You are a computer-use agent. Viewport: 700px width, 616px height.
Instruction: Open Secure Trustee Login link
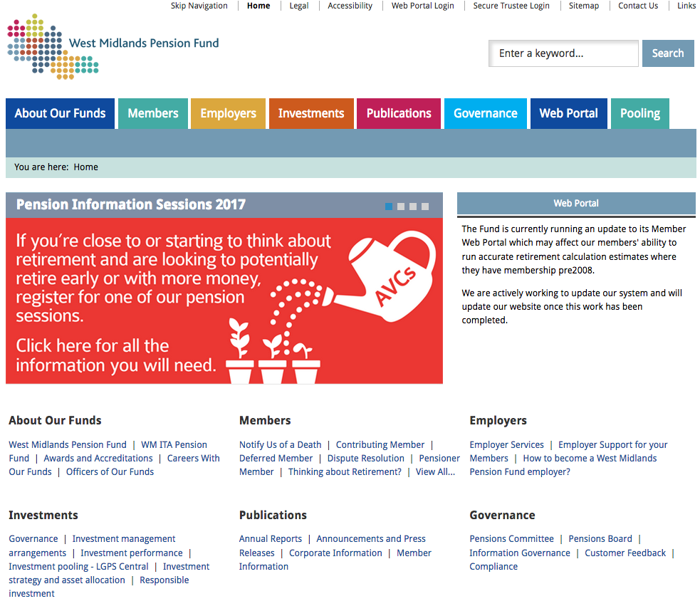click(x=511, y=6)
